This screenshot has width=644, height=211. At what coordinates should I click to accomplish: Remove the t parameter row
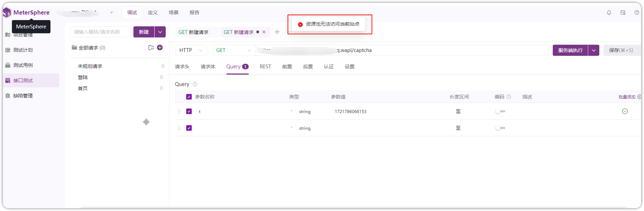(x=625, y=111)
